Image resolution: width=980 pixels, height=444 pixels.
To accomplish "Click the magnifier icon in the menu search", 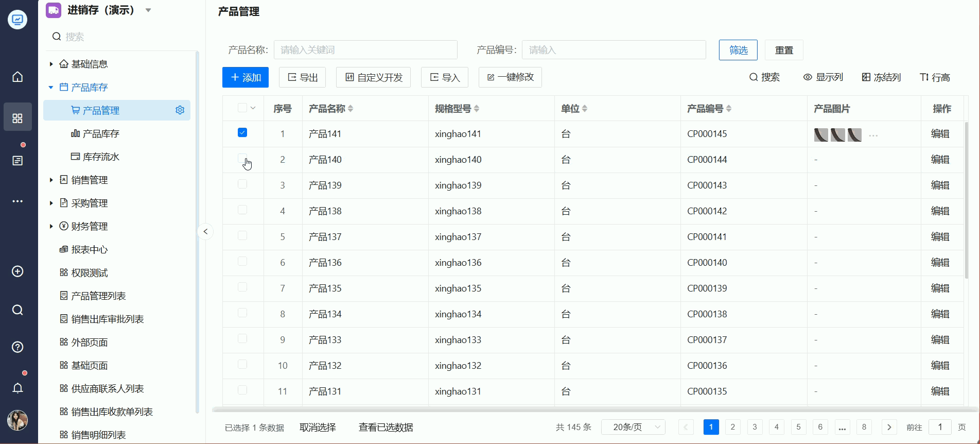I will point(57,37).
